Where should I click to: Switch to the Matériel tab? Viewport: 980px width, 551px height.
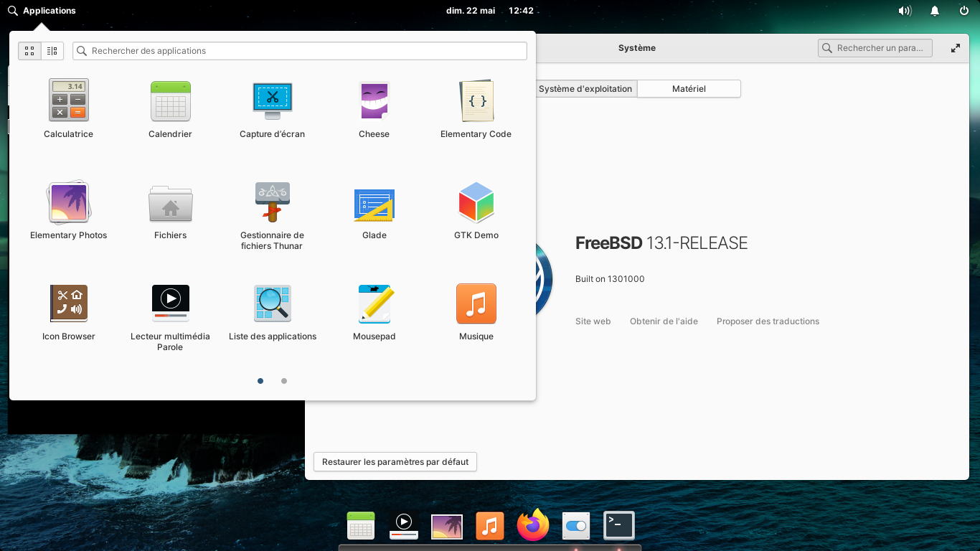click(689, 89)
